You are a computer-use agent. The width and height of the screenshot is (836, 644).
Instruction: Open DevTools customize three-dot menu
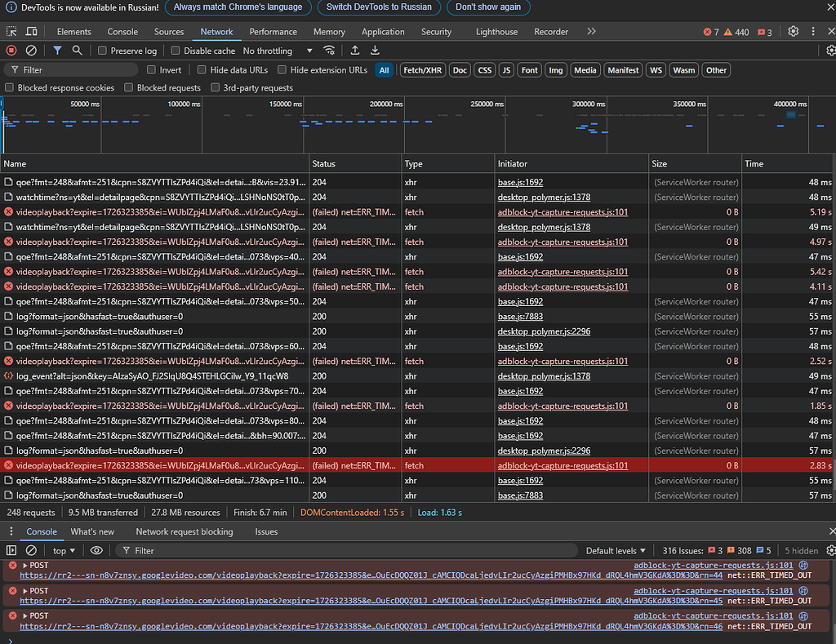pyautogui.click(x=813, y=32)
